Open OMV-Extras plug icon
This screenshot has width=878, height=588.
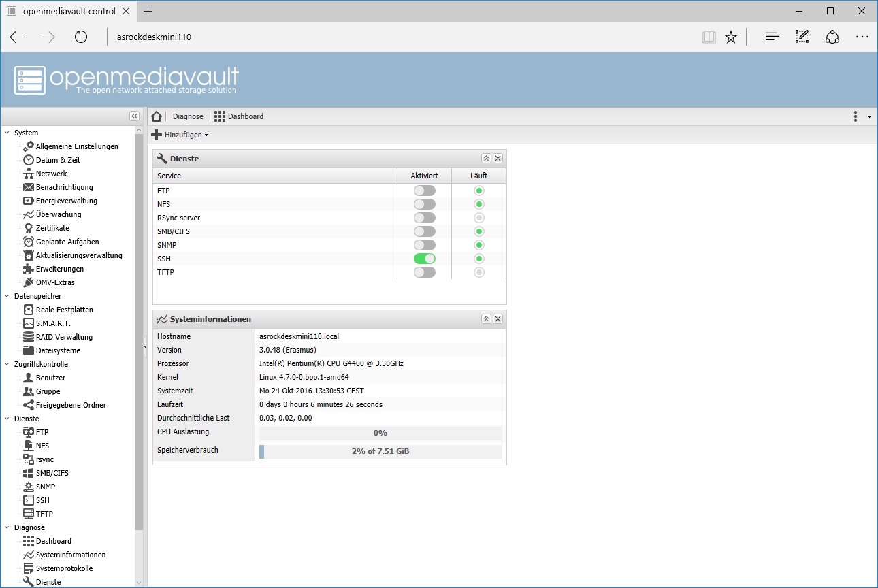[29, 282]
